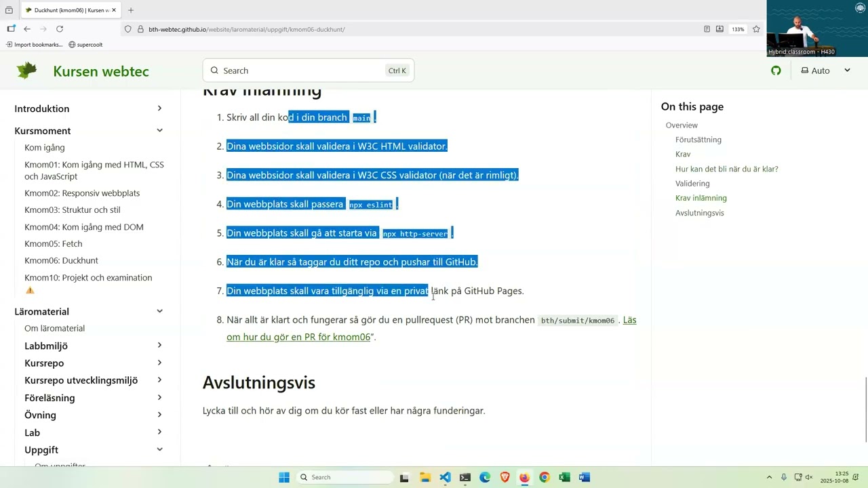Viewport: 868px width, 488px height.
Task: Open Firefox Reader View for the page
Action: 706,29
